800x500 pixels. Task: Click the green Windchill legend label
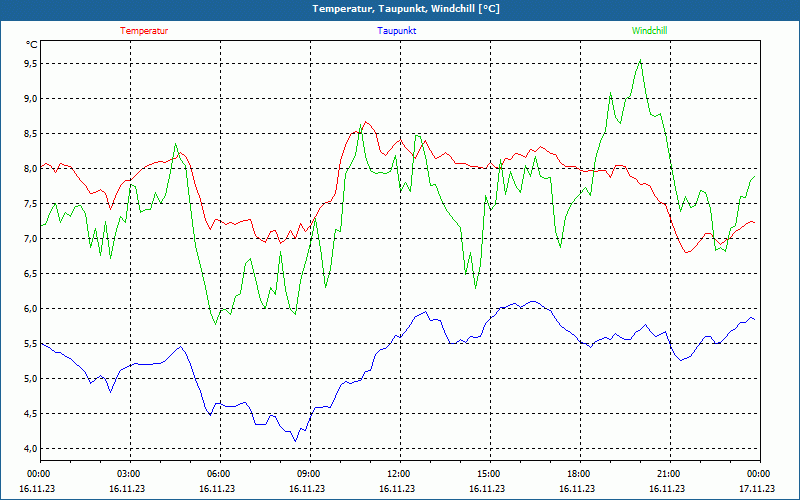pyautogui.click(x=649, y=31)
